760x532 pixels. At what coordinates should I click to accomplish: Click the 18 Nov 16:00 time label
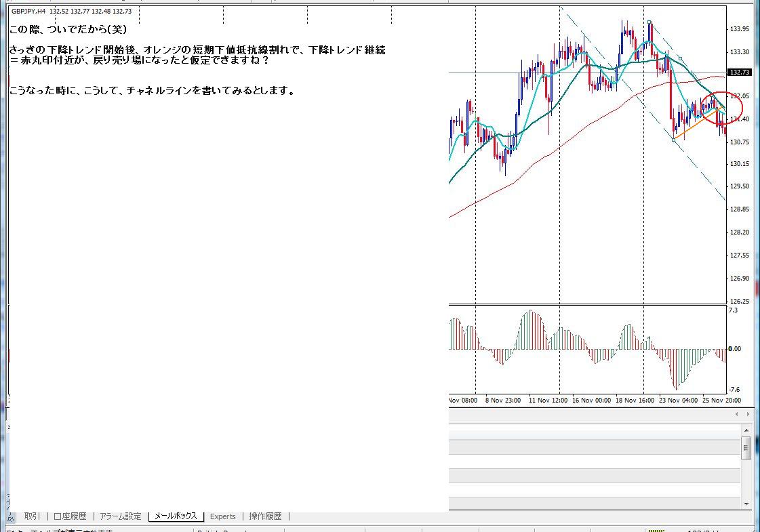coord(635,401)
